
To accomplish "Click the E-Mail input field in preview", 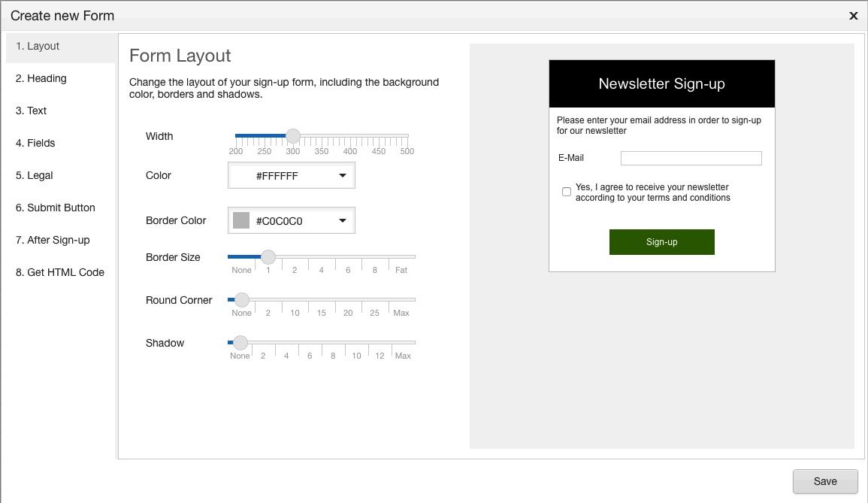I will click(x=691, y=159).
